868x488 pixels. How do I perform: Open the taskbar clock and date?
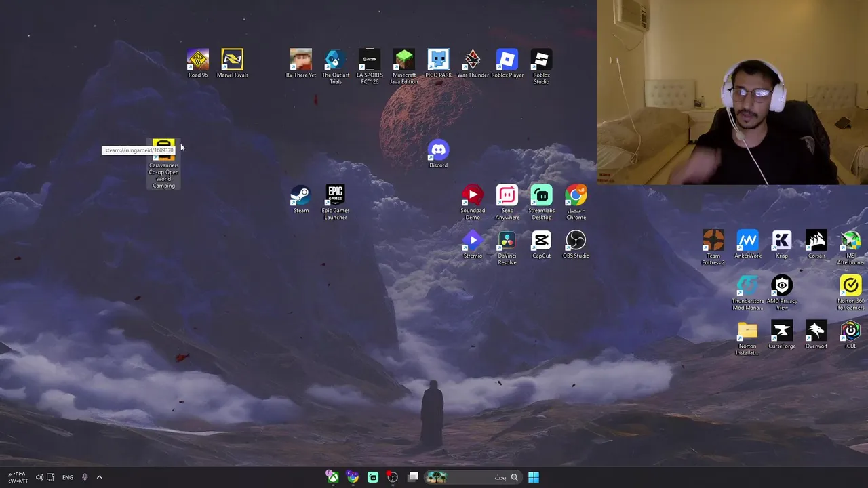click(x=18, y=477)
